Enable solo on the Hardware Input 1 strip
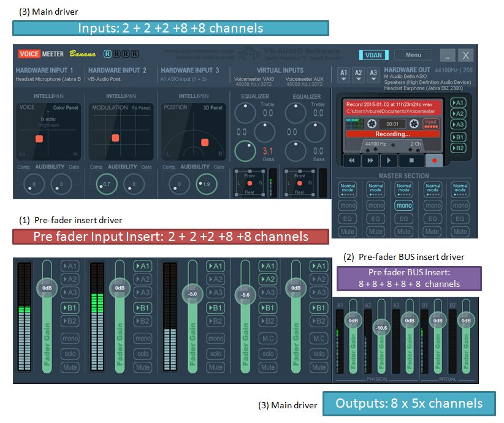 pos(70,354)
